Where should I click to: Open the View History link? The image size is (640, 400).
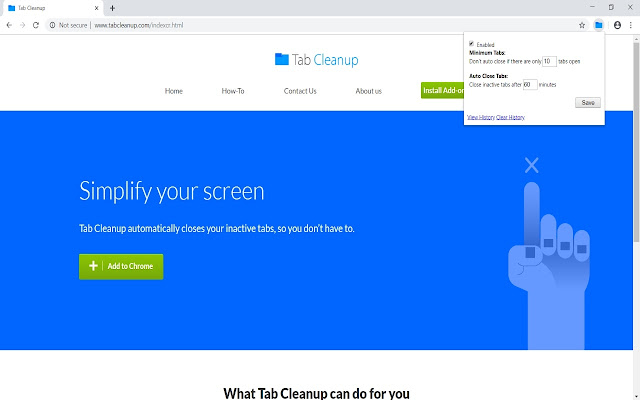tap(481, 117)
